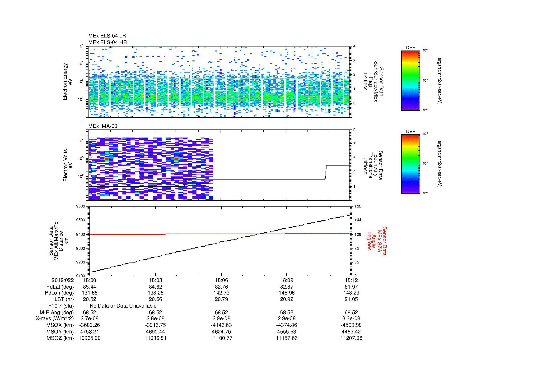Click the 'MEx ELS-04 LR' panel title

click(107, 36)
